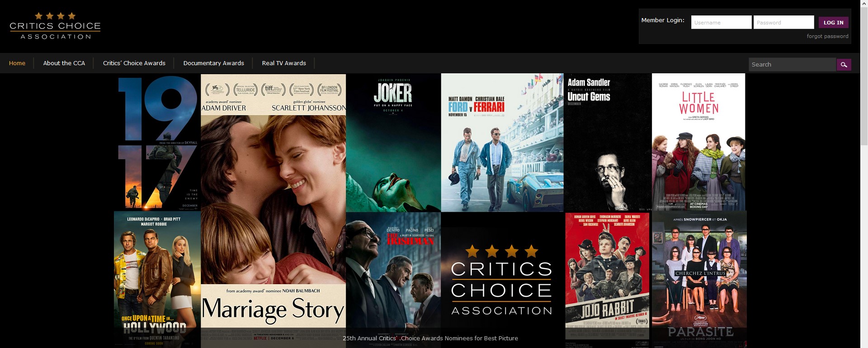The width and height of the screenshot is (868, 348).
Task: Click the LOG IN button
Action: coord(833,22)
